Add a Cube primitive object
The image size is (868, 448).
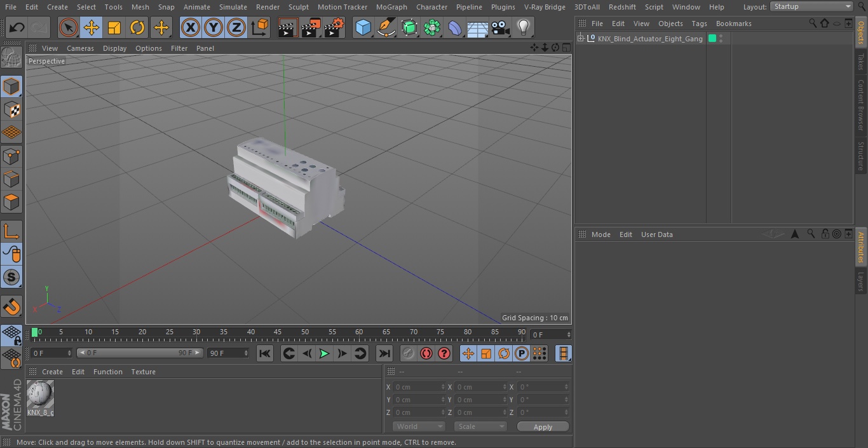pos(363,27)
